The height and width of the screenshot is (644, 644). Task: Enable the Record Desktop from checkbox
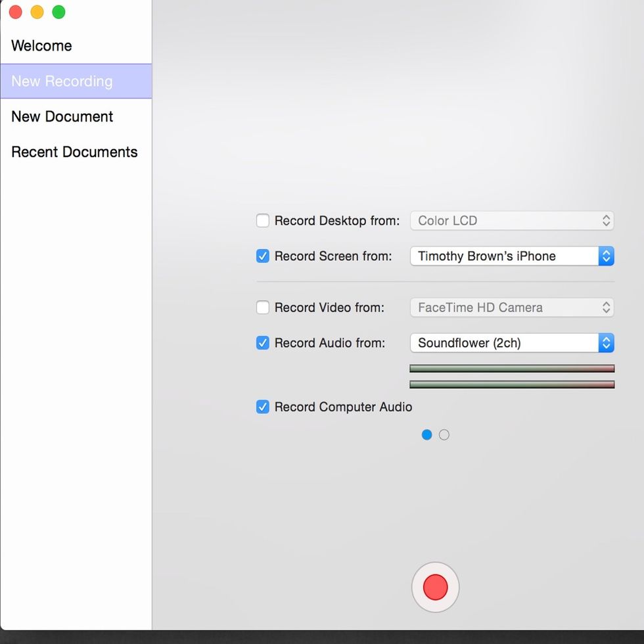(263, 221)
